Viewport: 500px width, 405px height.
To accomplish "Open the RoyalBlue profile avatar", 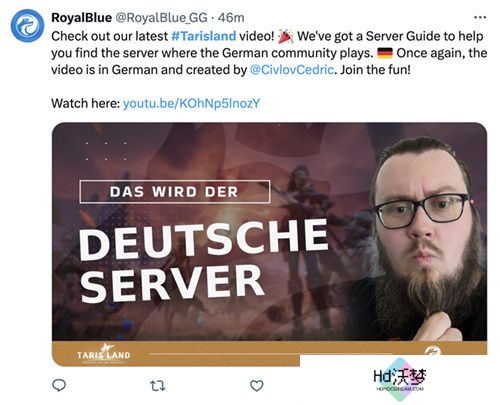I will [27, 26].
